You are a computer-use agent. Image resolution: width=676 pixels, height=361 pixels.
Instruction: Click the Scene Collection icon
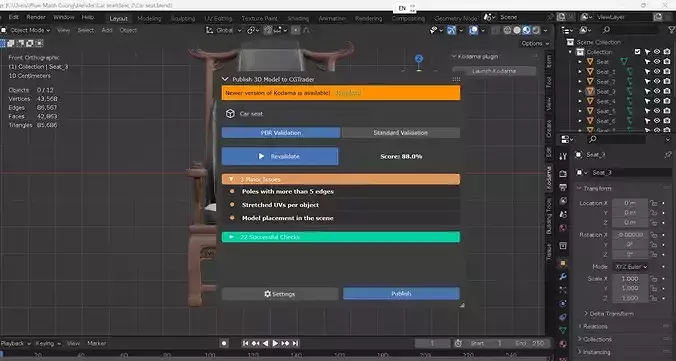[x=570, y=42]
